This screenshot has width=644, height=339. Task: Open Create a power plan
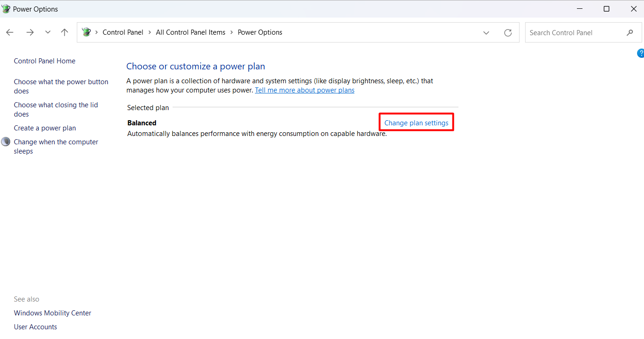(x=45, y=128)
